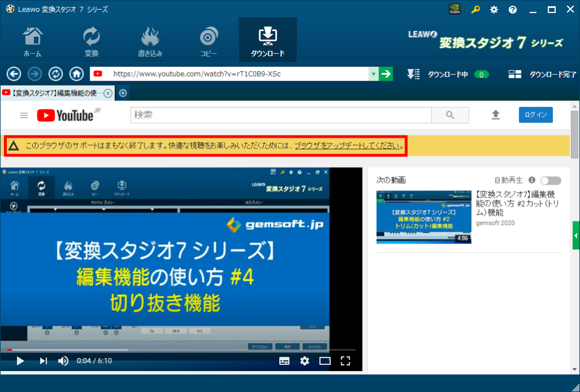Go to the browser home page icon

point(76,74)
